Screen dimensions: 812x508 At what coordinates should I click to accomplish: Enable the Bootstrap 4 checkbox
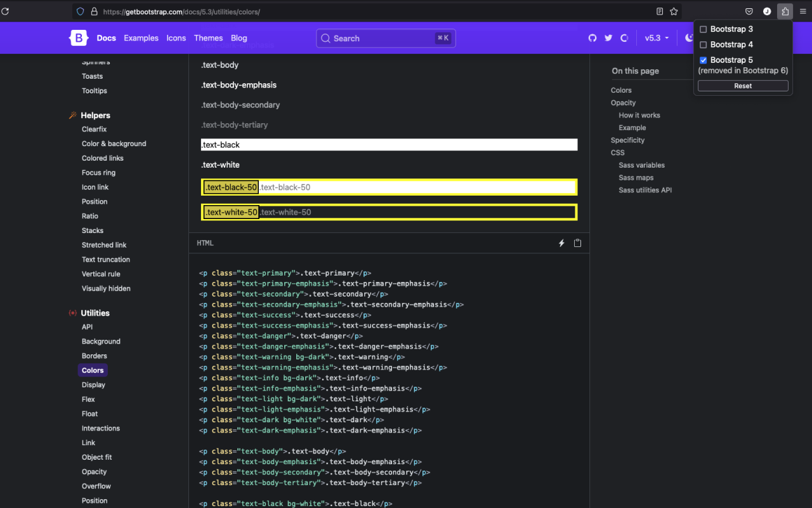pos(703,44)
